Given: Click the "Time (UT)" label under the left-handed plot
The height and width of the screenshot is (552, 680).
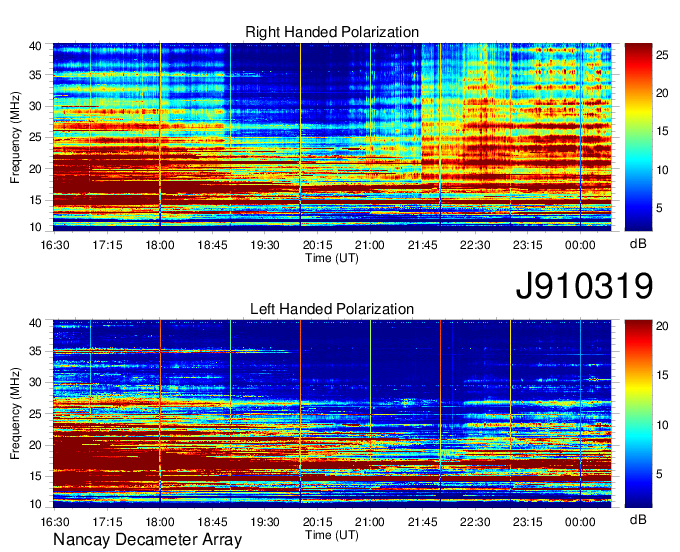Looking at the screenshot, I should click(332, 535).
